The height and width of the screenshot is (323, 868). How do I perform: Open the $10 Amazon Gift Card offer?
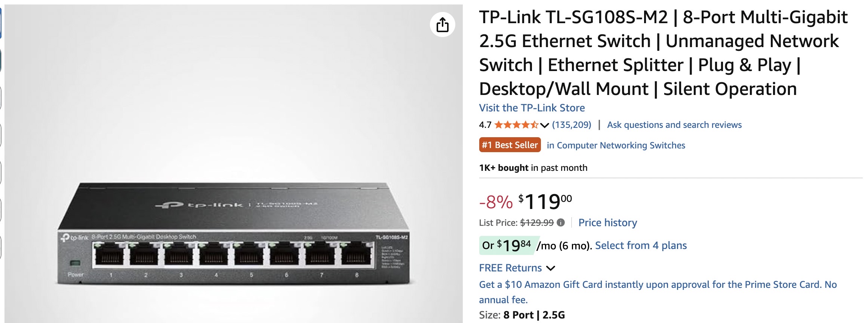click(x=658, y=285)
